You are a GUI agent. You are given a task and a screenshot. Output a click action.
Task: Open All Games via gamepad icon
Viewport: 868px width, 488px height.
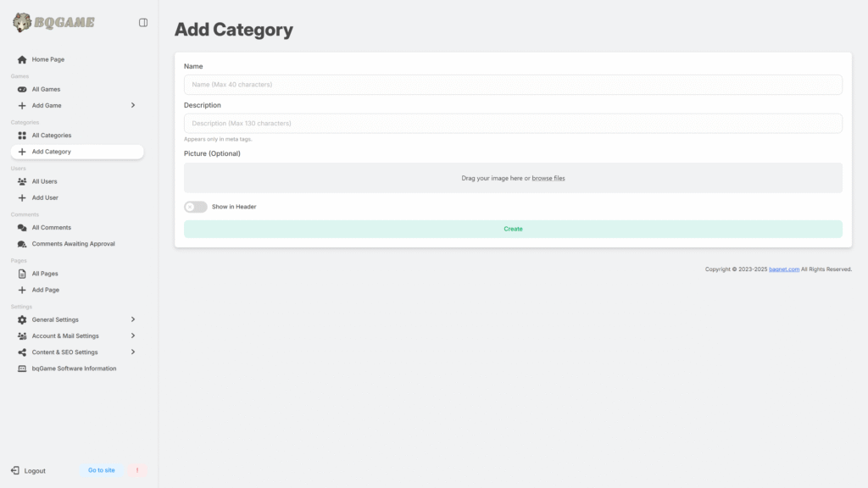point(22,89)
